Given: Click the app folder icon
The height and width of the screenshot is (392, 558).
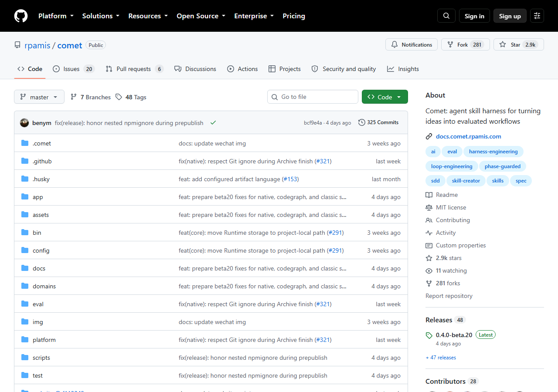Looking at the screenshot, I should (x=25, y=197).
